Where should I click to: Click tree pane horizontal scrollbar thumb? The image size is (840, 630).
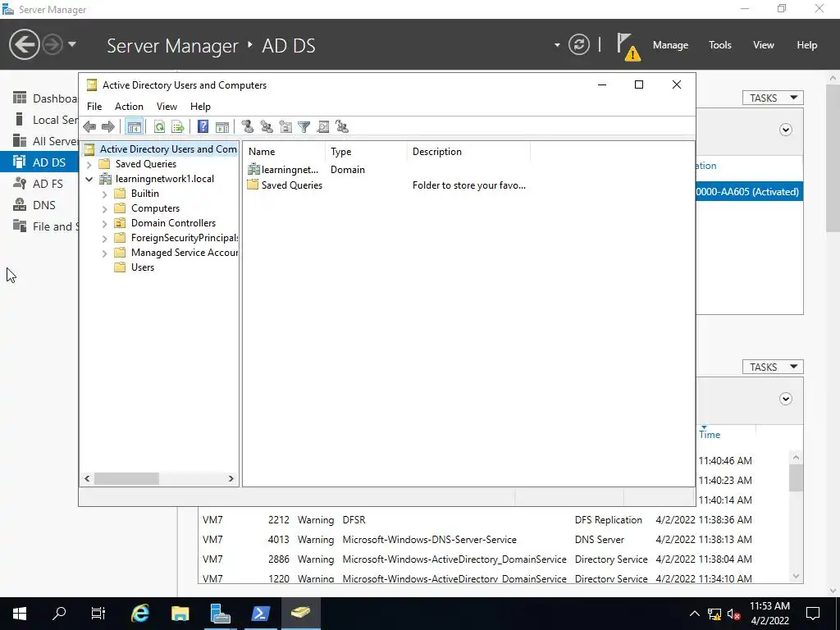126,478
